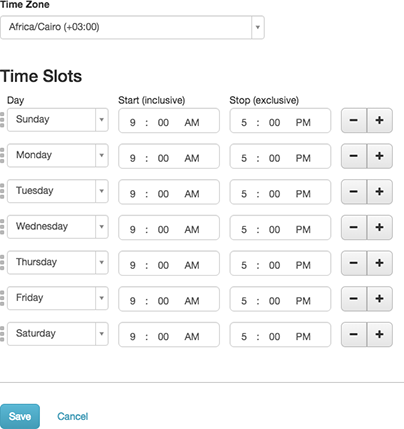Toggle PM in Monday stop time
404x429 pixels.
[303, 158]
